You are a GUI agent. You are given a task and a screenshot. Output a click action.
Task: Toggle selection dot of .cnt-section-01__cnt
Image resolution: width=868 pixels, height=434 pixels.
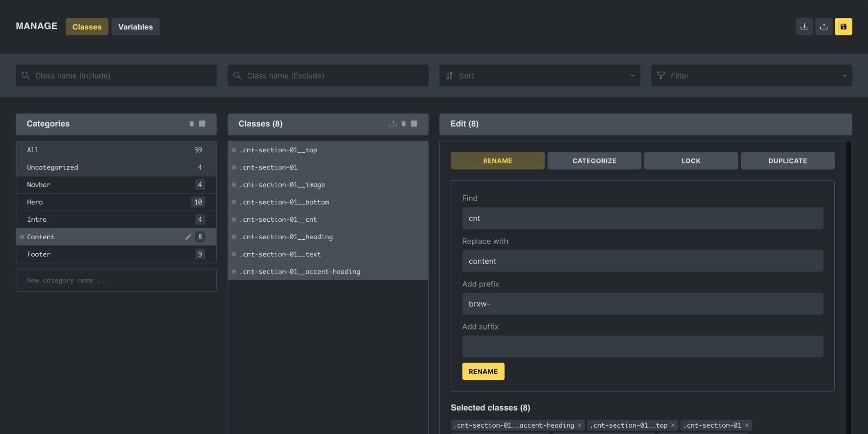(x=233, y=219)
